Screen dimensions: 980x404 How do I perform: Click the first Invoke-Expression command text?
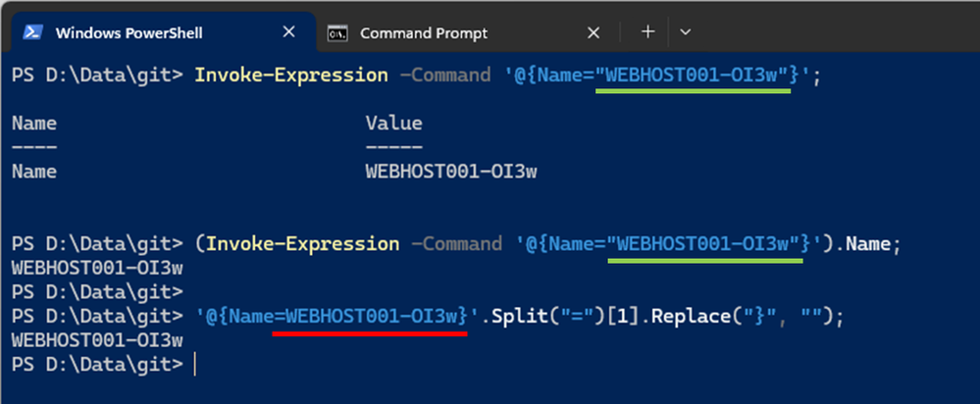294,75
